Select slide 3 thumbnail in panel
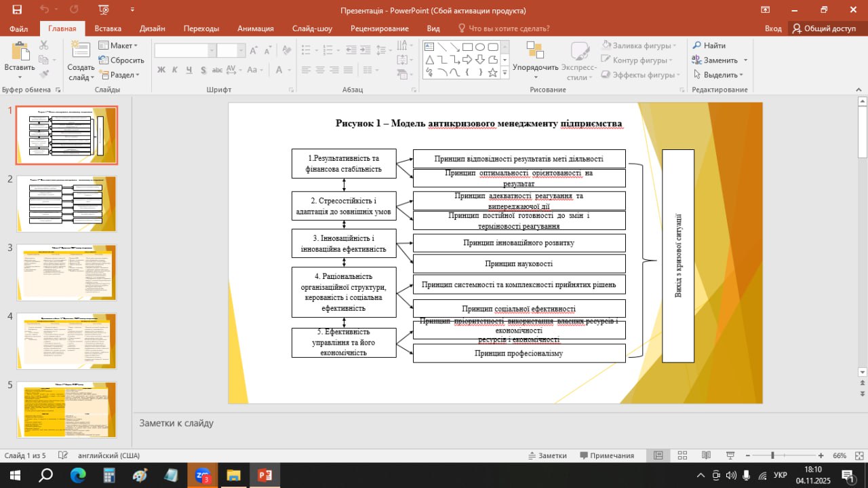The image size is (868, 488). click(x=66, y=272)
